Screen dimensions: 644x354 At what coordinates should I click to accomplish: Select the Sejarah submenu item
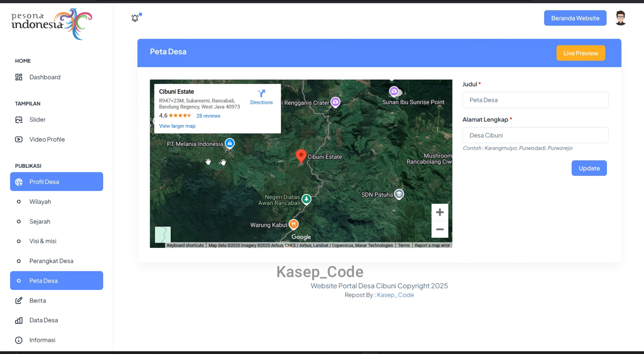click(57, 221)
